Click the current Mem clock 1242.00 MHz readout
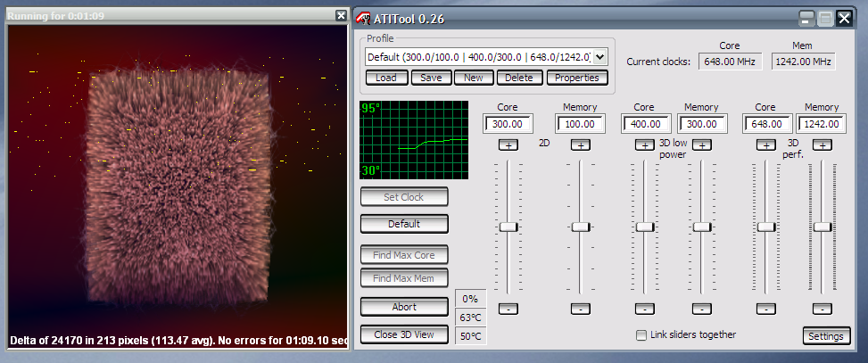Screen dimensions: 868x363 tap(804, 62)
